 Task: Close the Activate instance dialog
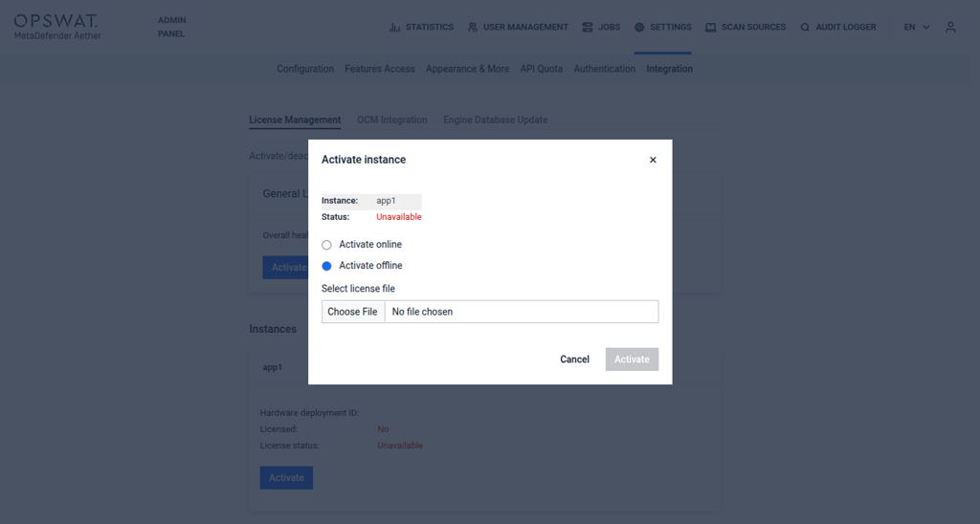[653, 160]
